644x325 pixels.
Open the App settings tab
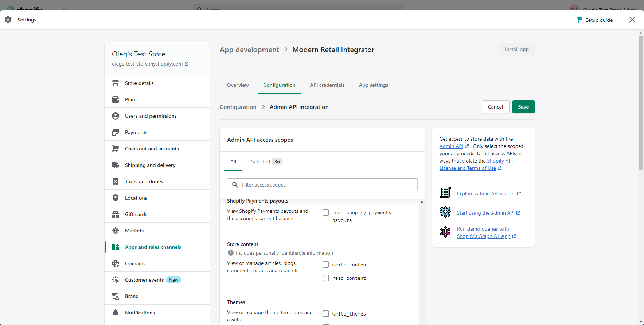point(374,85)
